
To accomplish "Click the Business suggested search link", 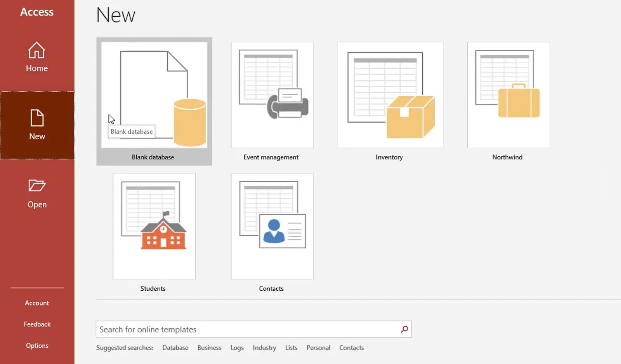I will click(x=209, y=348).
